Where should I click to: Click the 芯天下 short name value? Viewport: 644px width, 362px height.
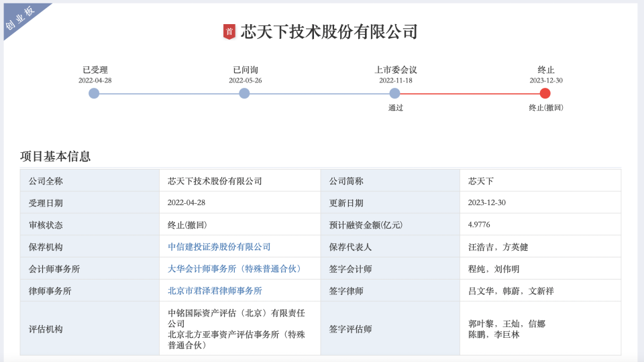click(481, 181)
